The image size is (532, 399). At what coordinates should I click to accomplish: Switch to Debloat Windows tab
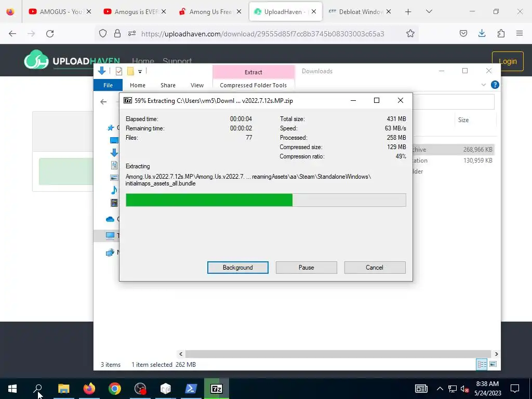click(x=361, y=11)
